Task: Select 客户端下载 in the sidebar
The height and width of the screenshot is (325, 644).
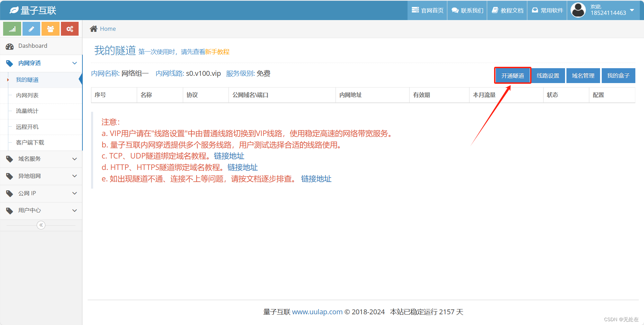Action: pyautogui.click(x=41, y=143)
